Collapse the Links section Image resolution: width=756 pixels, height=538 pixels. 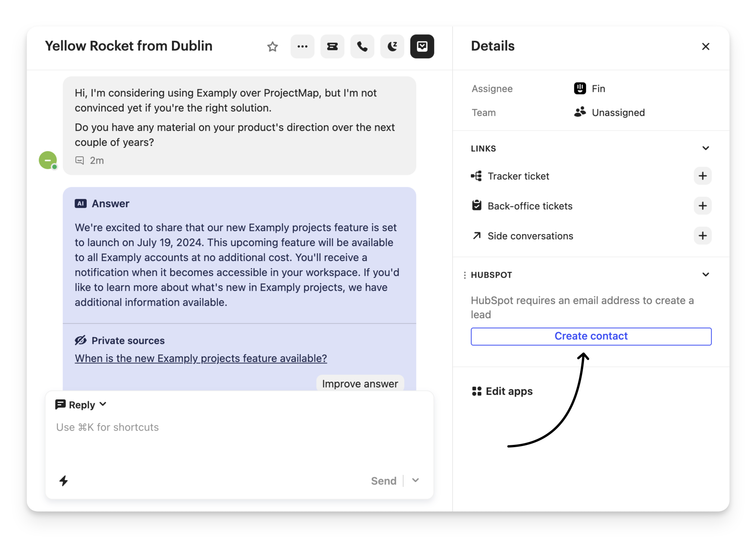(x=706, y=148)
